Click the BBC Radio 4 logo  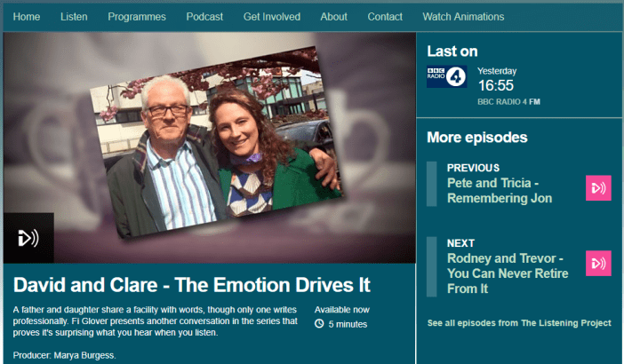(x=446, y=77)
